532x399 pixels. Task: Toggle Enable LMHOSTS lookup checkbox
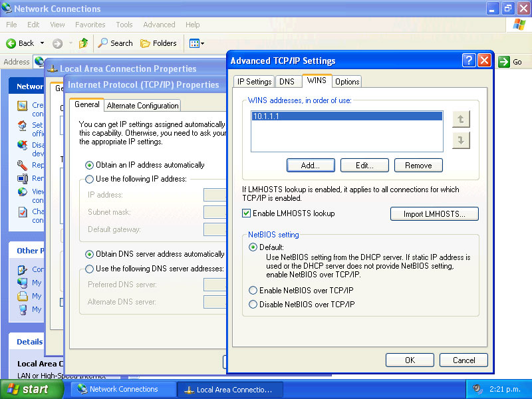(246, 213)
